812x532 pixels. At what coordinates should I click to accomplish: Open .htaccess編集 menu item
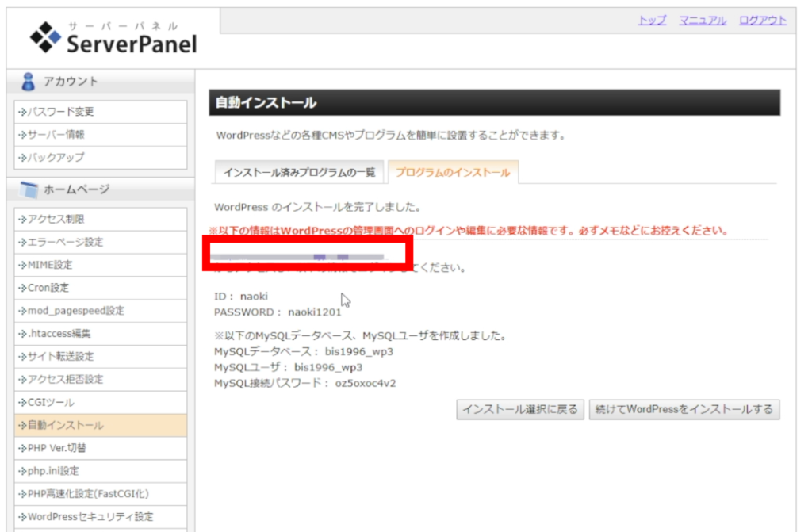(x=101, y=333)
